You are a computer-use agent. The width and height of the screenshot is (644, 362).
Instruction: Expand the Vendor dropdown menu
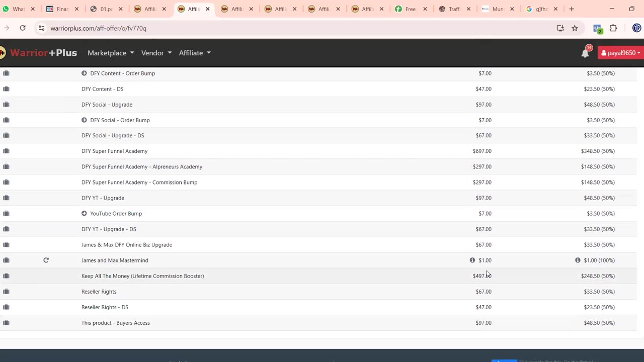tap(156, 53)
